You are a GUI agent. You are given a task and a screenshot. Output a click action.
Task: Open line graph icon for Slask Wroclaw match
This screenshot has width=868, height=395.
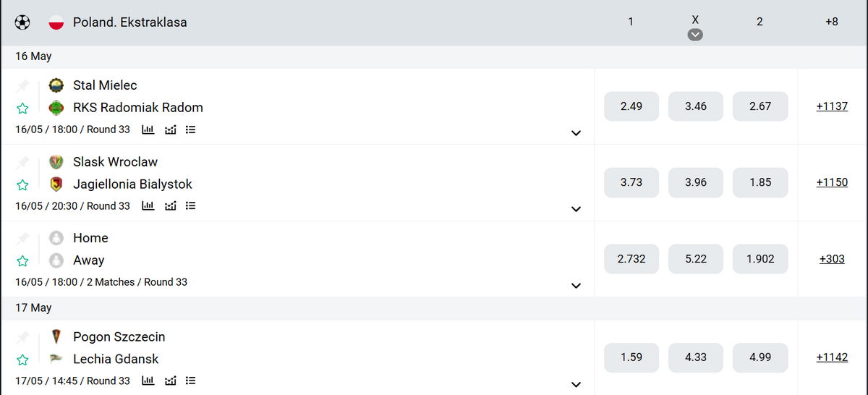click(x=171, y=206)
